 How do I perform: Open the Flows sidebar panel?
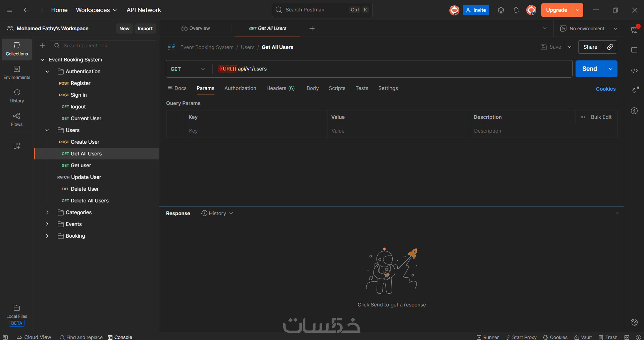[17, 120]
